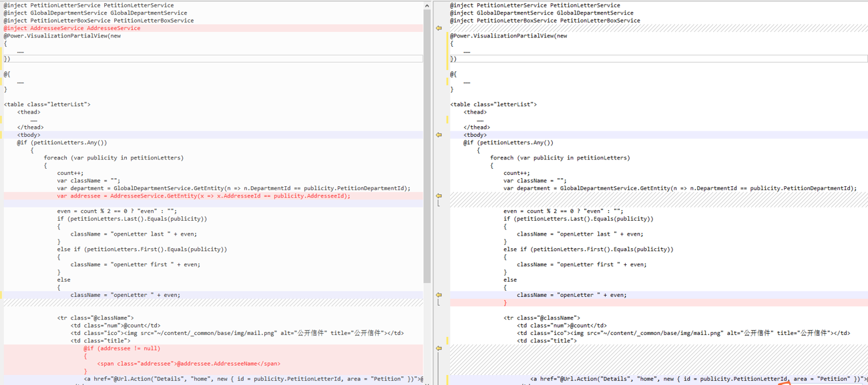Click the red @inject AddresseeService line
The image size is (868, 385).
click(x=72, y=28)
